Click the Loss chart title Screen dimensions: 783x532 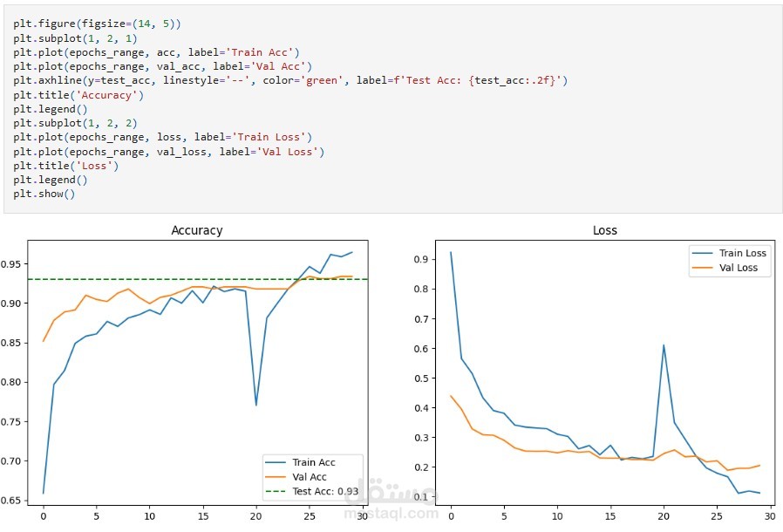click(605, 230)
